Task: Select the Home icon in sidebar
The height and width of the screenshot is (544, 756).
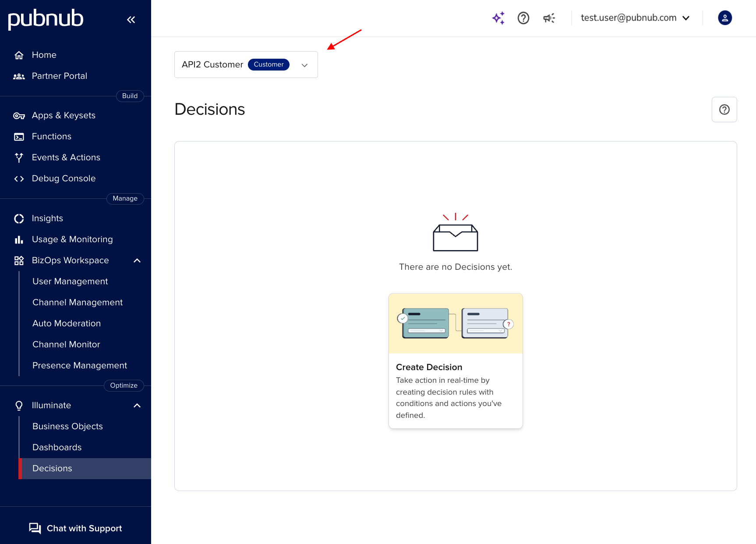Action: pyautogui.click(x=19, y=55)
